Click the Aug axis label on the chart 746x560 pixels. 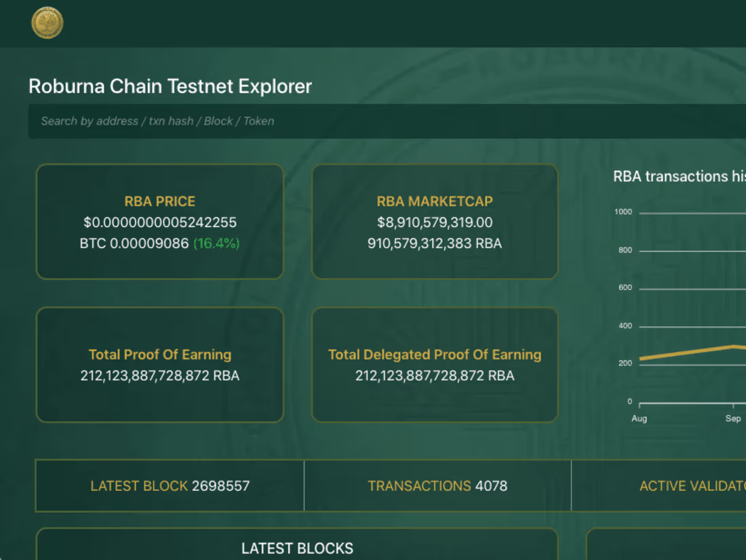tap(638, 418)
